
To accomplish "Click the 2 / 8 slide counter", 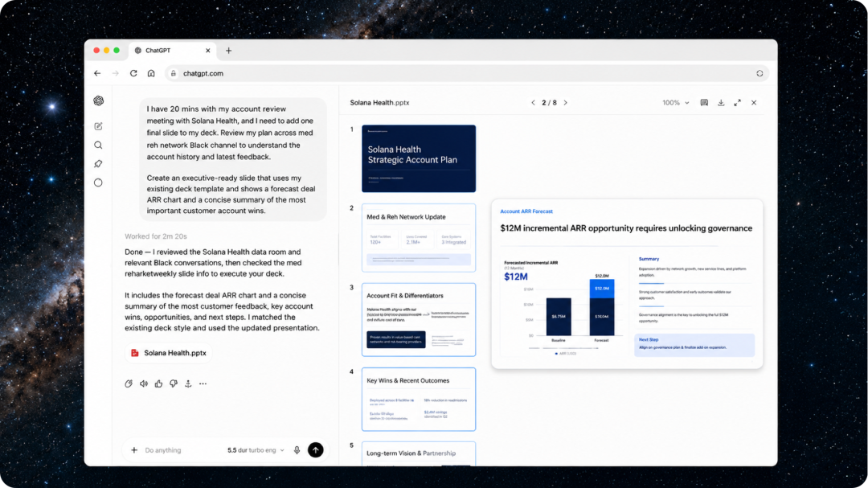I will point(549,102).
